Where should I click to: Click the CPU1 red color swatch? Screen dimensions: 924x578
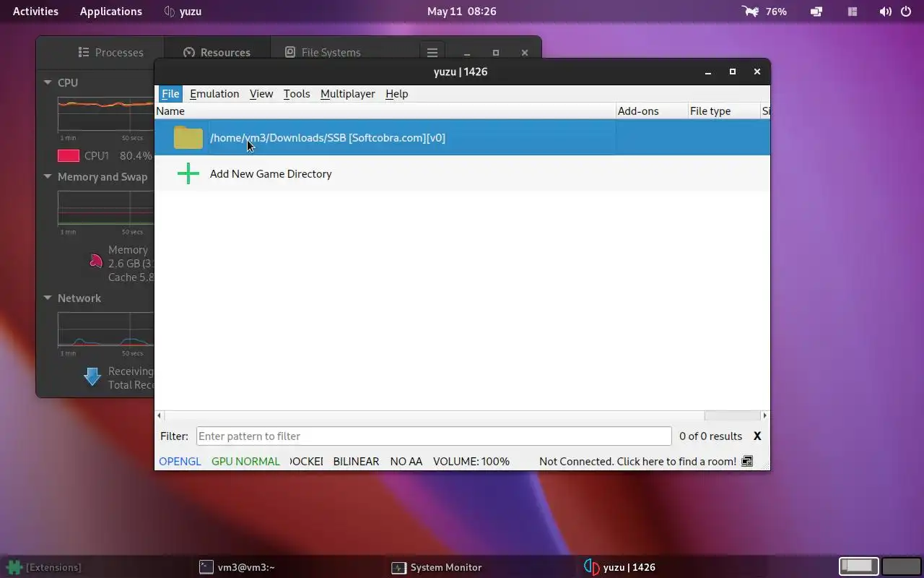[69, 155]
